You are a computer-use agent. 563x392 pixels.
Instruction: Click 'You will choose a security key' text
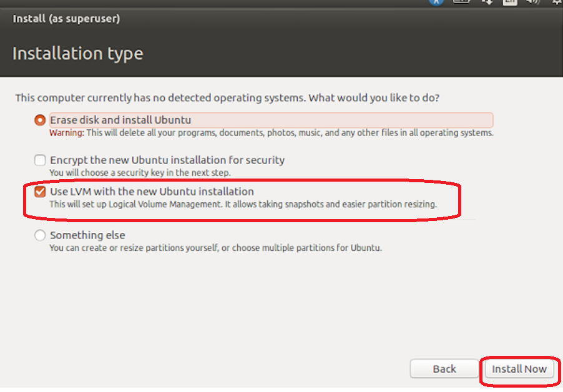click(x=140, y=173)
